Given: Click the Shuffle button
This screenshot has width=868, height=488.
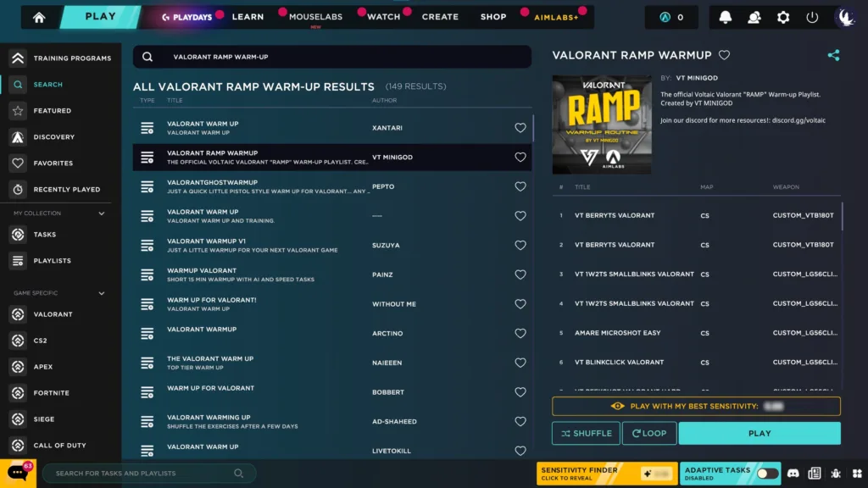Looking at the screenshot, I should (x=586, y=433).
